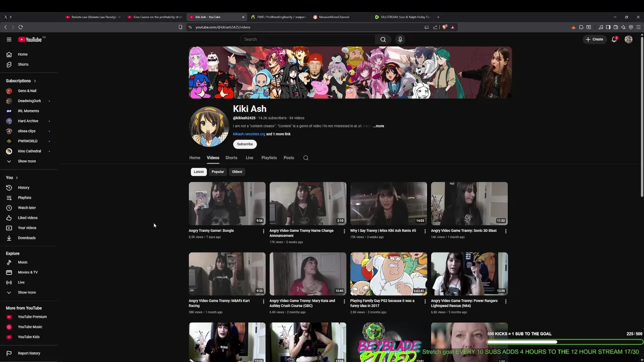Screen dimensions: 644x362
Task: Subscribe to Kiki Ash
Action: coord(245,144)
